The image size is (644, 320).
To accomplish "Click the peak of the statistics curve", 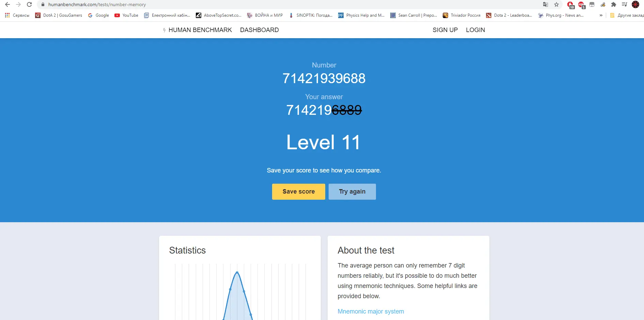I will click(x=237, y=272).
